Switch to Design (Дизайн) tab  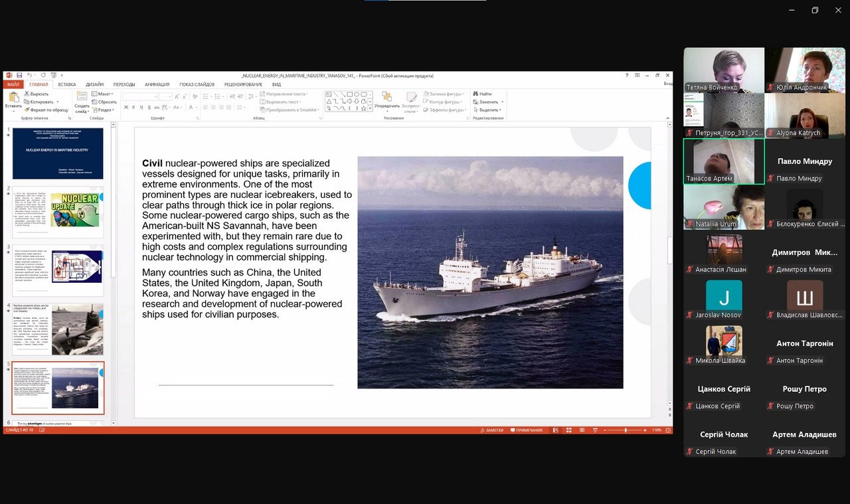(94, 84)
